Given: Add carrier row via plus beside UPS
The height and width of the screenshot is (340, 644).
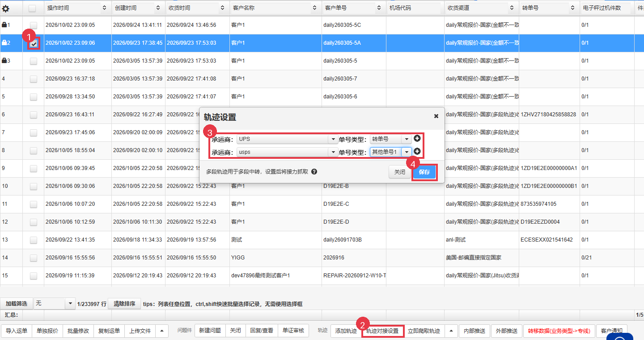Looking at the screenshot, I should click(x=417, y=139).
